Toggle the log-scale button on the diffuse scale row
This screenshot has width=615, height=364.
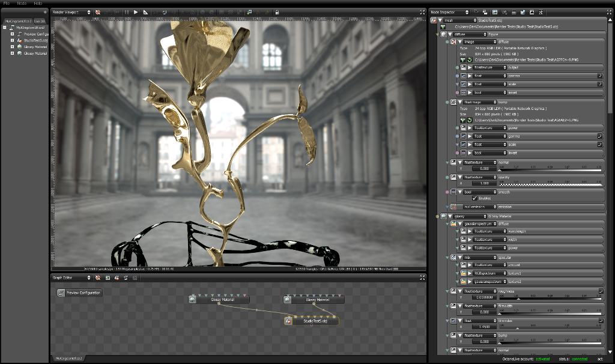600,84
